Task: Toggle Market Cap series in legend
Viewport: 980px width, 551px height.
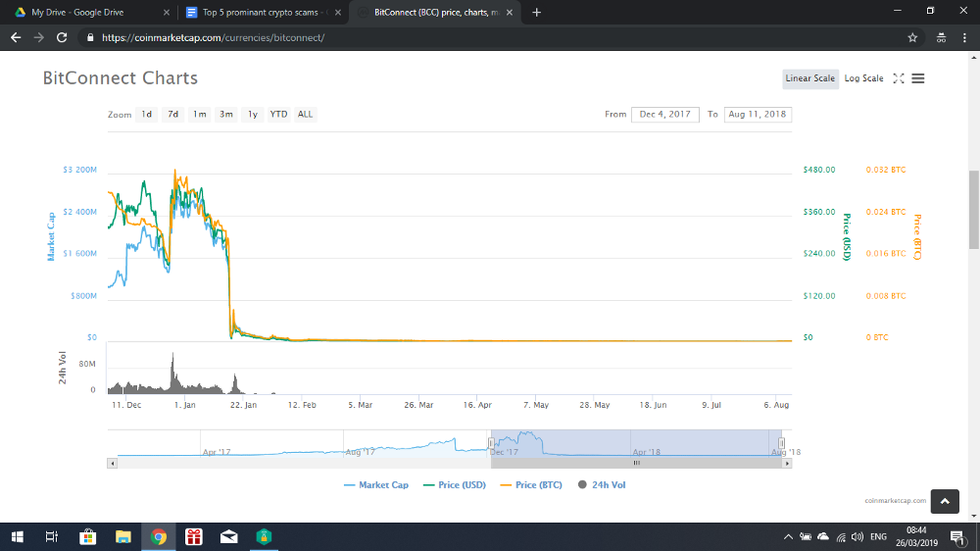Action: pos(376,484)
